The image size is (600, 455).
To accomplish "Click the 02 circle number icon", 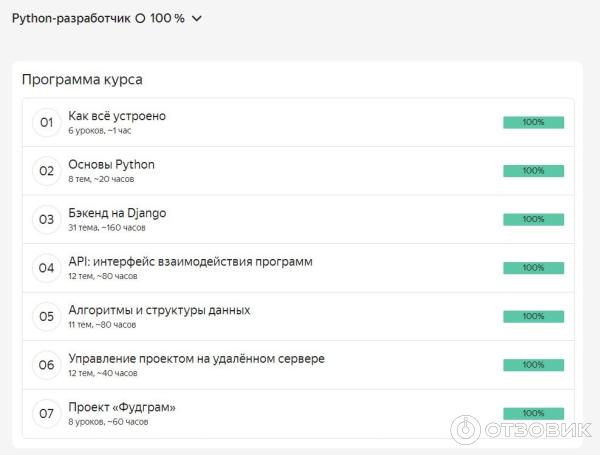I will click(46, 171).
